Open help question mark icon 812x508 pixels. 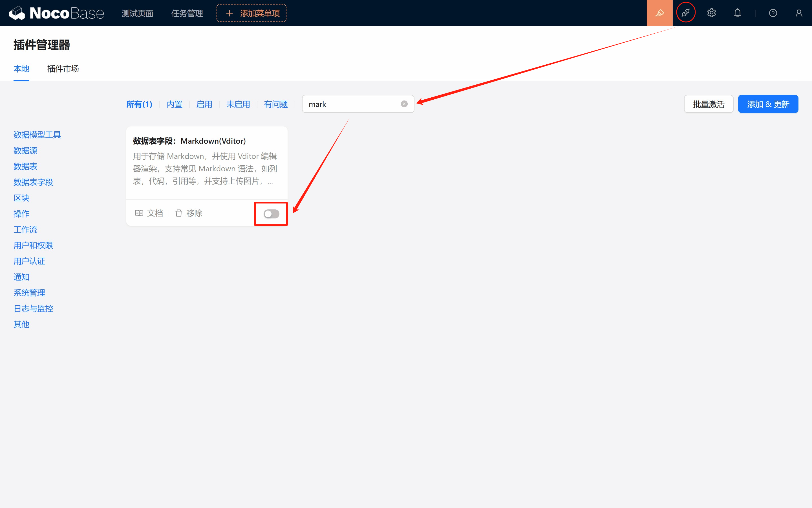point(773,13)
